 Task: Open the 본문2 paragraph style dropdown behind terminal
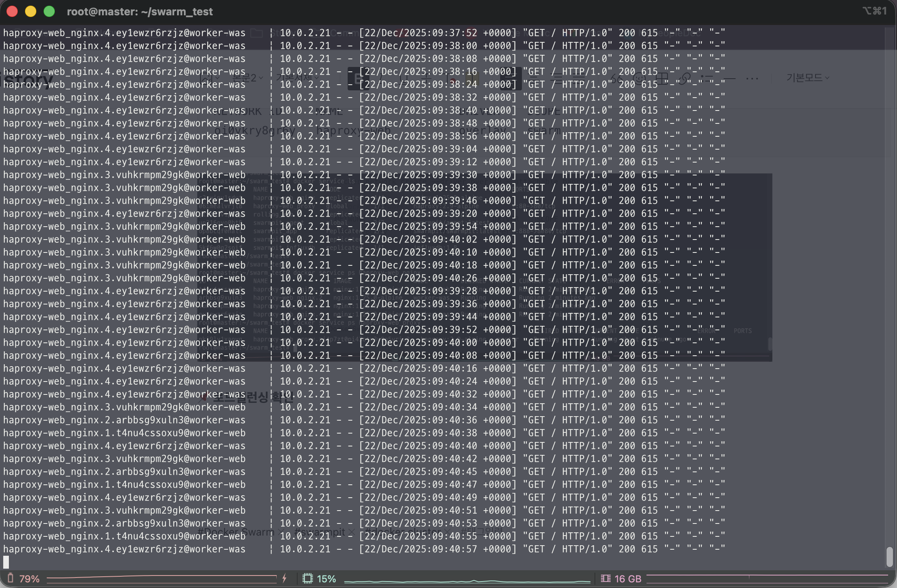(248, 77)
